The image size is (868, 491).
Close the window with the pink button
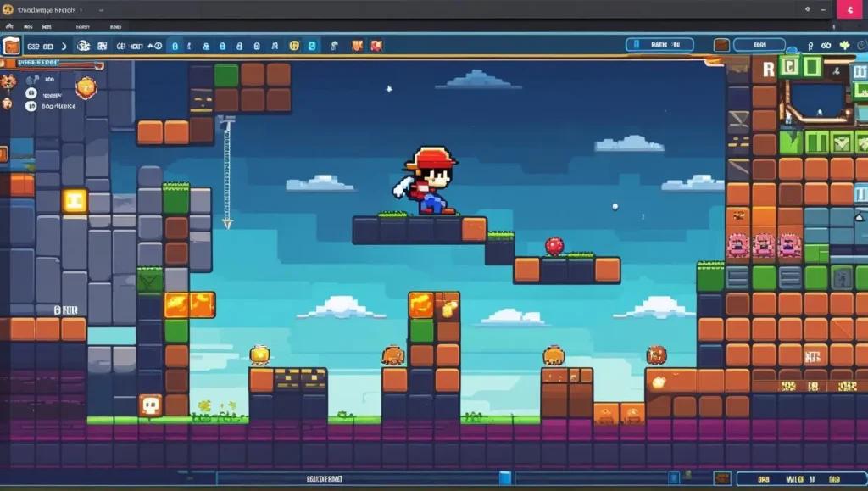[x=850, y=9]
